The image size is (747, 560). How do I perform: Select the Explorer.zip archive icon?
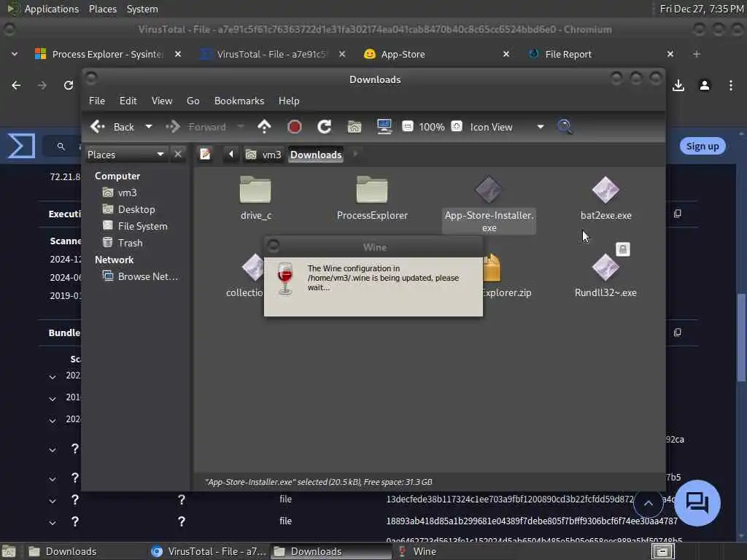coord(492,268)
